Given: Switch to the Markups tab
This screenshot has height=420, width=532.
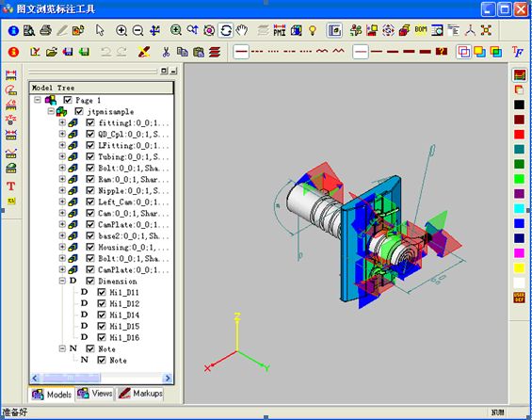Looking at the screenshot, I should [140, 394].
